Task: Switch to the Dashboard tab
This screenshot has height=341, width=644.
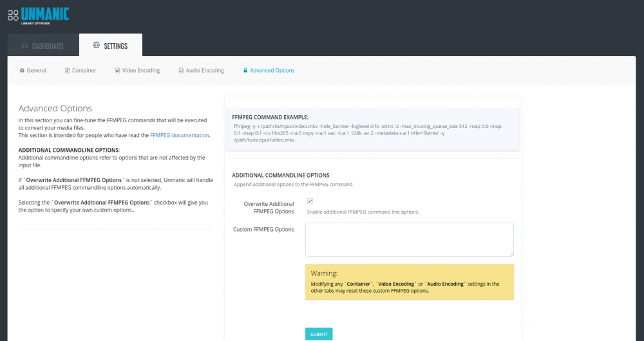Action: [43, 45]
